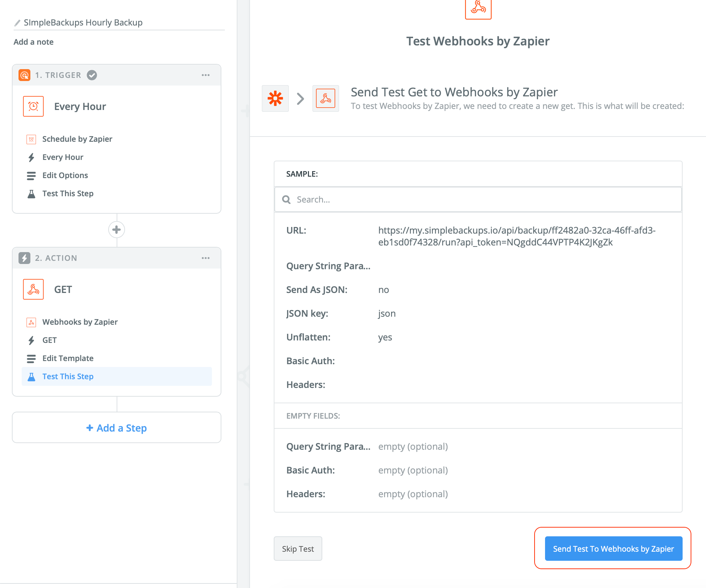Click the webhook icon above 'Test Webhooks by Zapier'
706x588 pixels.
478,9
